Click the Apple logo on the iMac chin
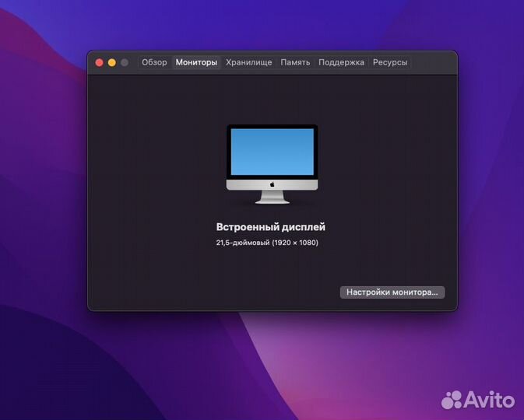524x420 pixels. coord(273,184)
